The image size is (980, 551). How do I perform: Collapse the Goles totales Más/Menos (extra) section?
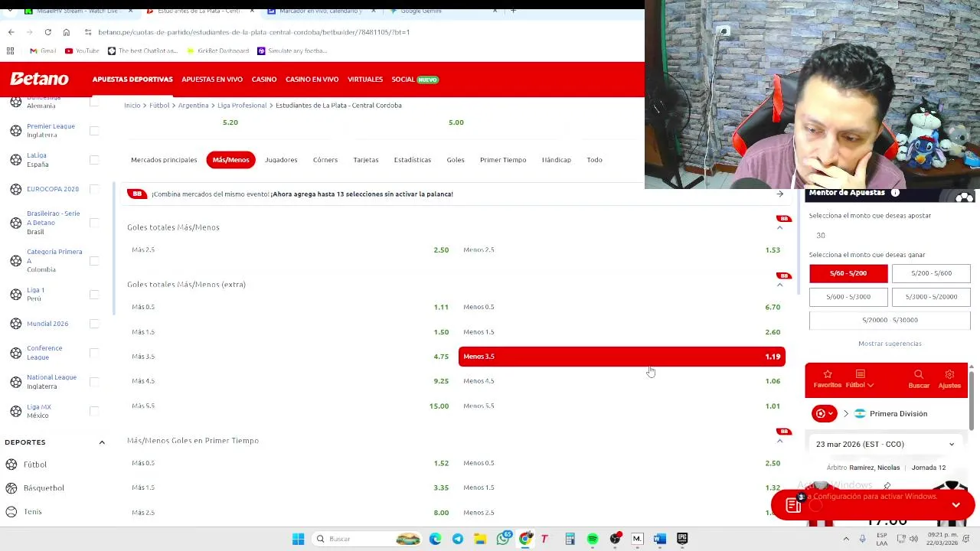779,285
